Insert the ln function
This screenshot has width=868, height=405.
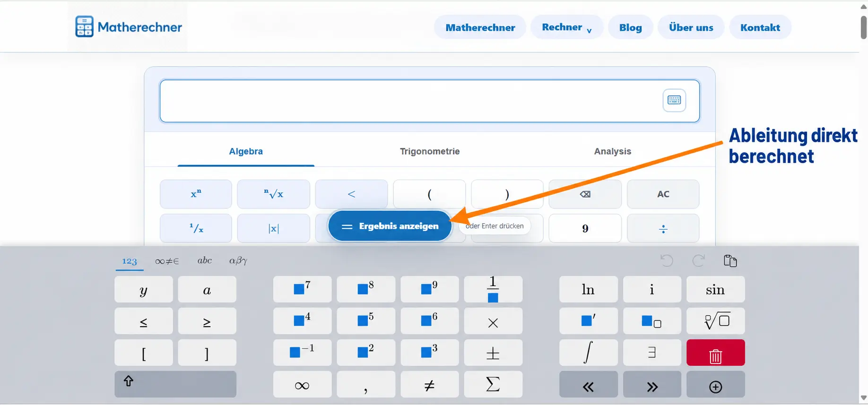pyautogui.click(x=588, y=289)
